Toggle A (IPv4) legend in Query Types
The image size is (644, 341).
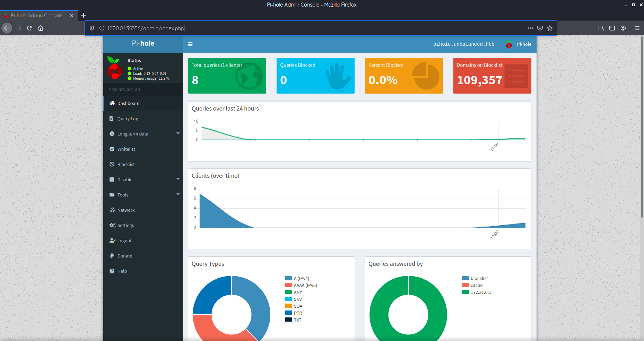(301, 278)
